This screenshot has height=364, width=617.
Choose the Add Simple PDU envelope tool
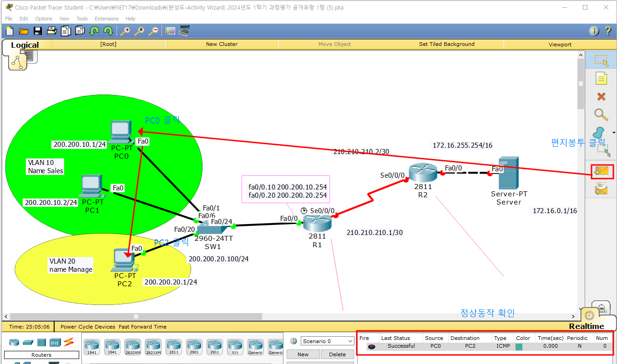601,171
